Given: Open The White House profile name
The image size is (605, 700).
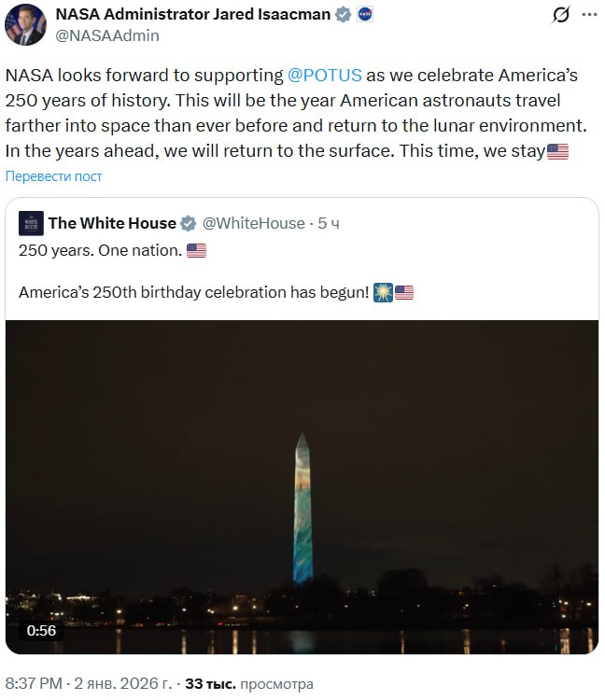Looking at the screenshot, I should coord(112,223).
